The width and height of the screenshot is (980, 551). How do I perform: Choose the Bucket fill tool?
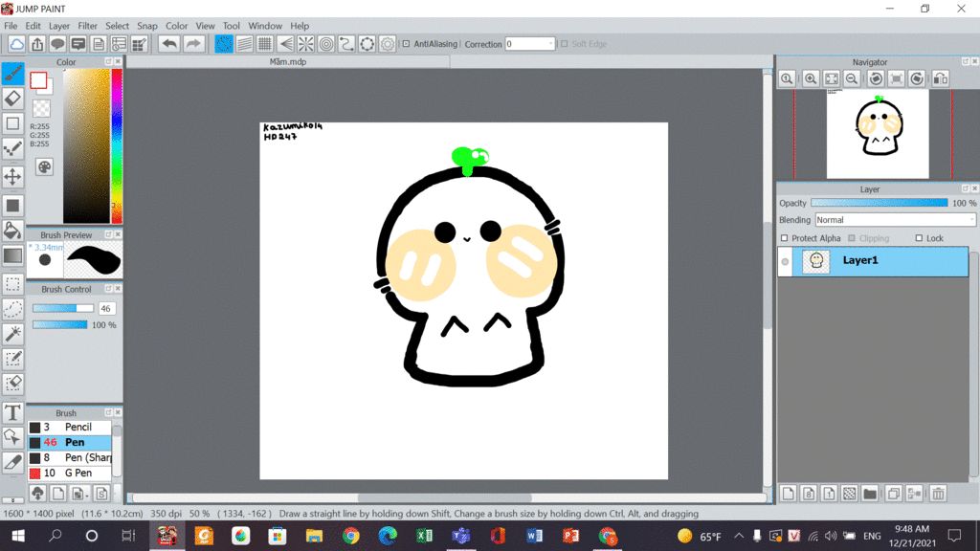[x=12, y=231]
